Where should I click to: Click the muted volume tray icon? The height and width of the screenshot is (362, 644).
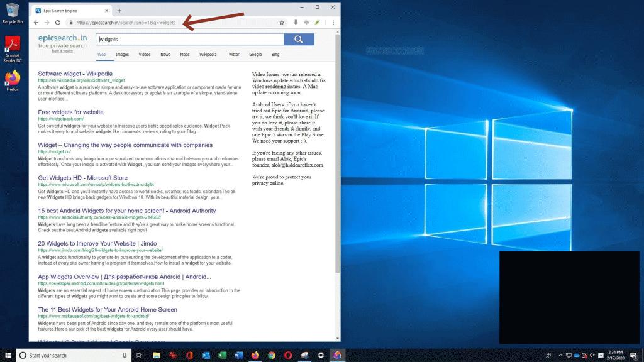pyautogui.click(x=592, y=356)
